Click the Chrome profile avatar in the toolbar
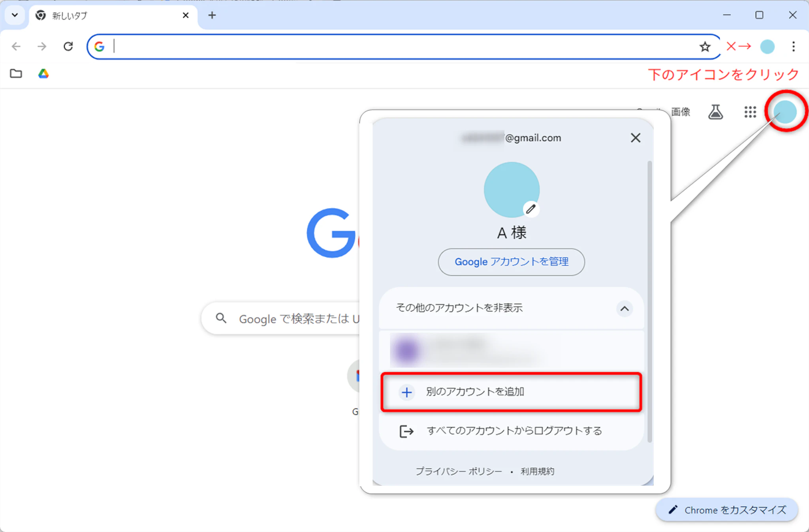The height and width of the screenshot is (532, 809). 767,47
